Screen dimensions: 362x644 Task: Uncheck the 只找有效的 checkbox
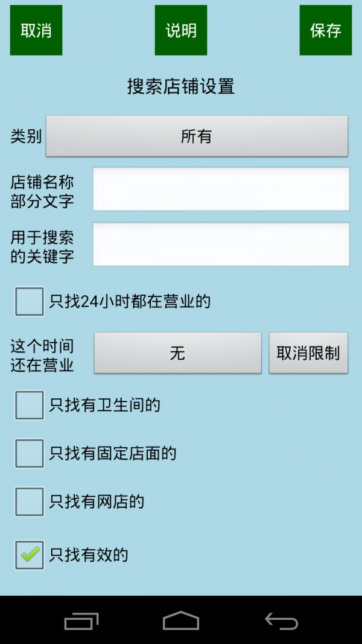30,555
